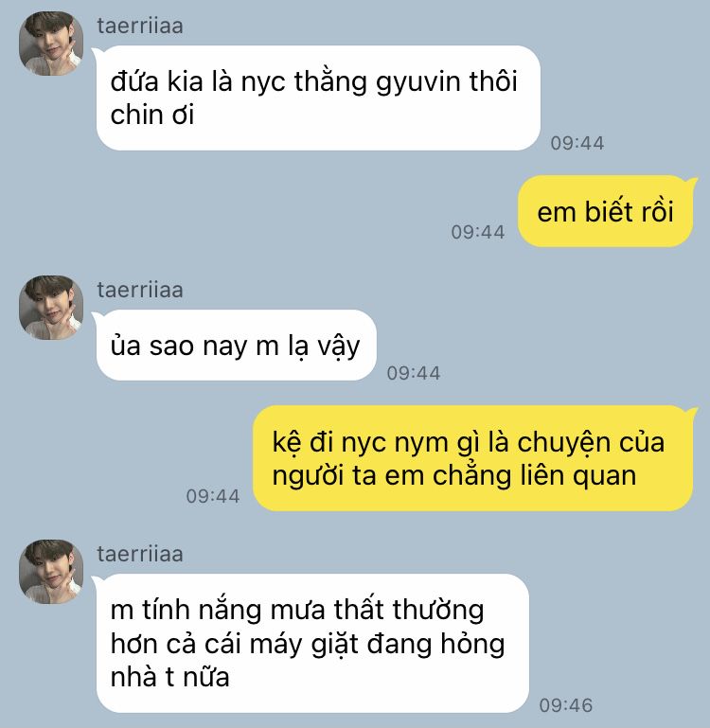Tap taerriiaa's avatar next to 'ủa sao nay m lạ vậy'
The width and height of the screenshot is (710, 728).
(x=51, y=308)
